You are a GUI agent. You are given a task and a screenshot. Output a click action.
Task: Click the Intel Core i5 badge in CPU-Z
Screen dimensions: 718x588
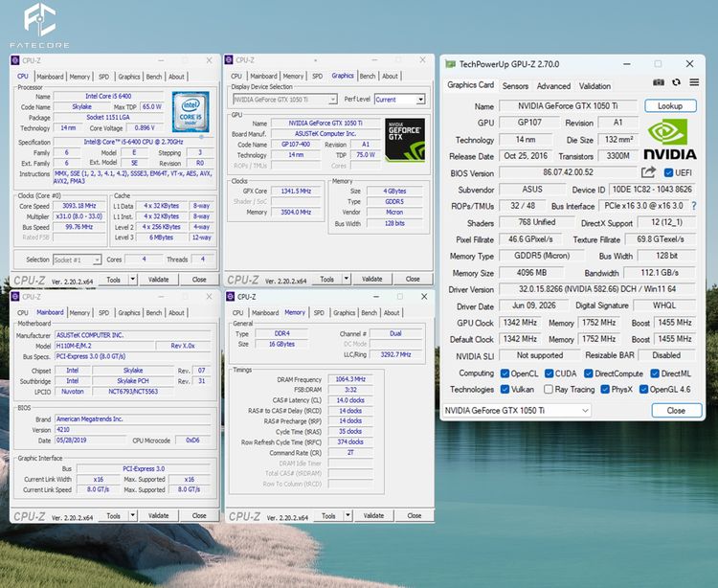coord(191,112)
